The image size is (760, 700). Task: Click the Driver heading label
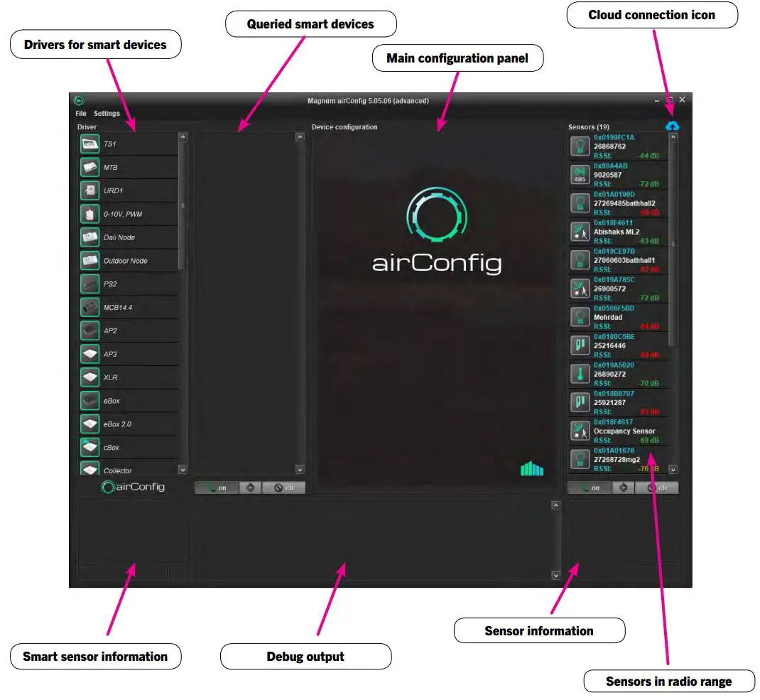click(87, 127)
